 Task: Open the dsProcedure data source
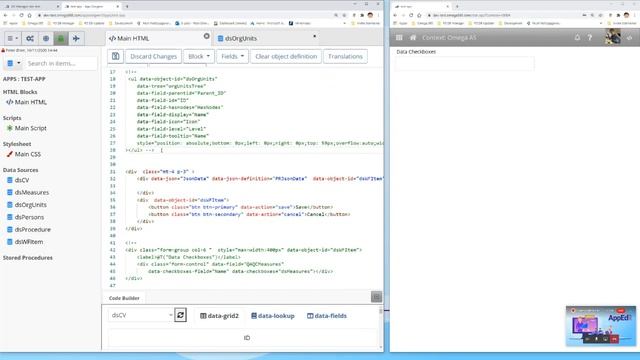pos(29,229)
